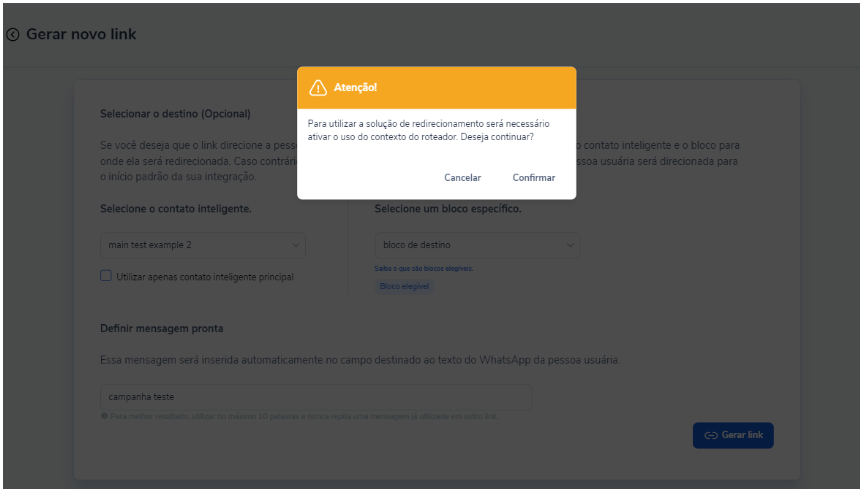860x489 pixels.
Task: Click the Definir mensagem pronta heading
Action: coord(162,328)
